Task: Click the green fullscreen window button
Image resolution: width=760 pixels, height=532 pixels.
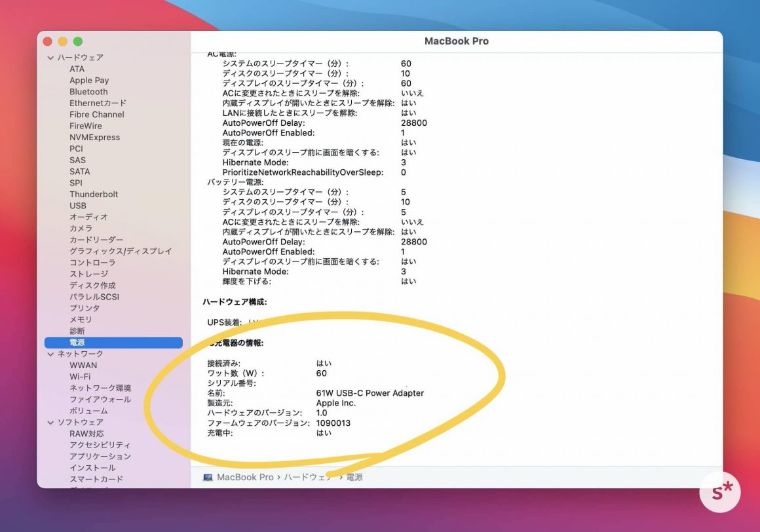Action: pyautogui.click(x=78, y=41)
